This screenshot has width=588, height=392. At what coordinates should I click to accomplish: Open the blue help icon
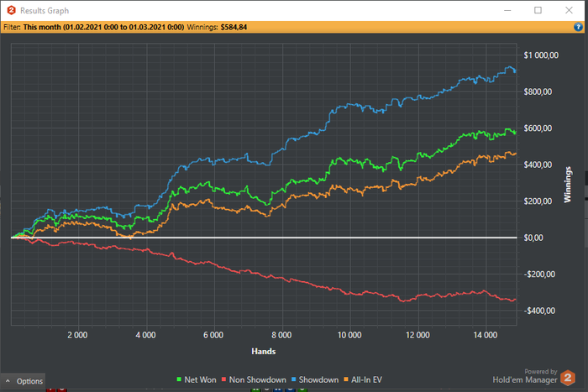578,27
